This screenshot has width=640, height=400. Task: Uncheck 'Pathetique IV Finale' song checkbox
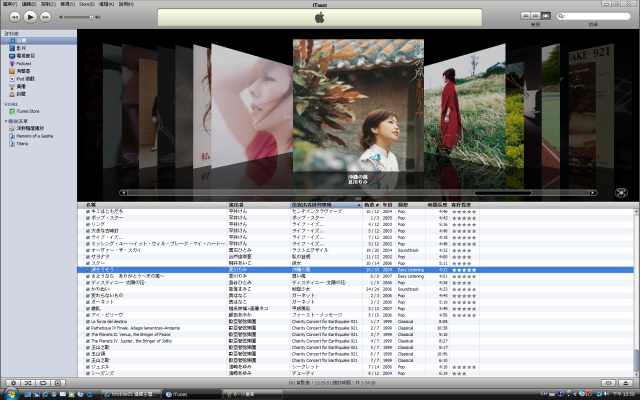tap(88, 328)
